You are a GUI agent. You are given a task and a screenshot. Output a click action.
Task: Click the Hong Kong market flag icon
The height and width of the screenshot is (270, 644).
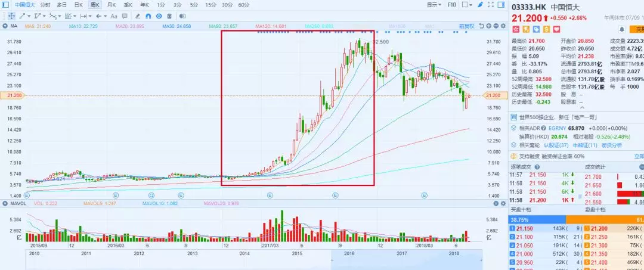(515, 29)
